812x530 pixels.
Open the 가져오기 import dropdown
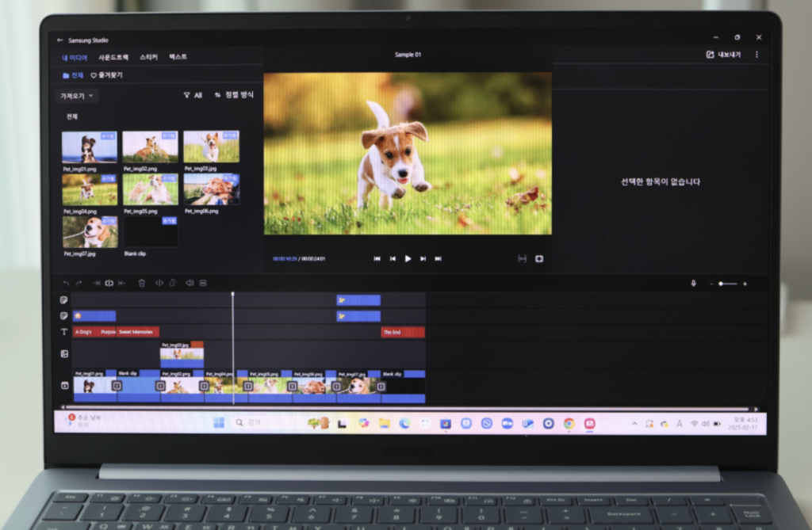77,96
